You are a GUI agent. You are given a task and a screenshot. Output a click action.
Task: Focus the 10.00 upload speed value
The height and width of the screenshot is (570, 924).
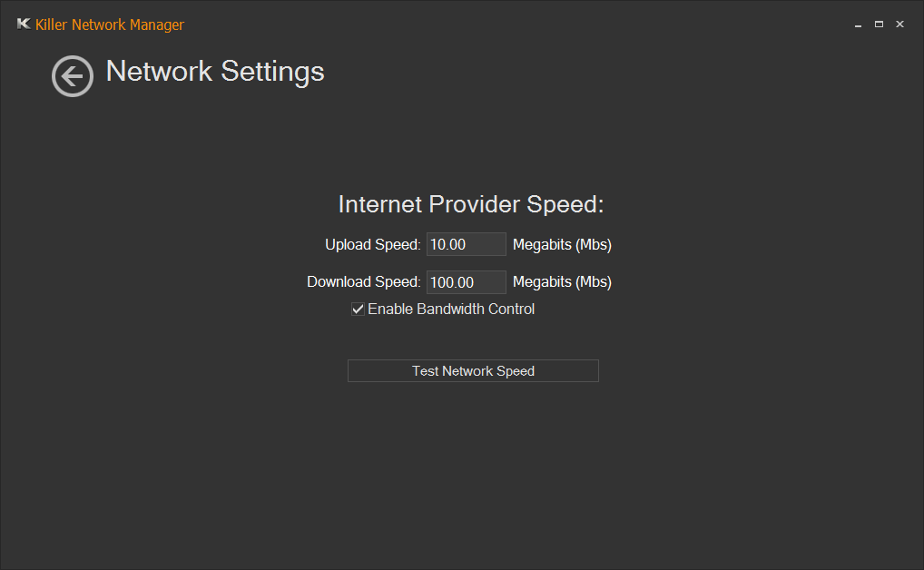(x=447, y=245)
